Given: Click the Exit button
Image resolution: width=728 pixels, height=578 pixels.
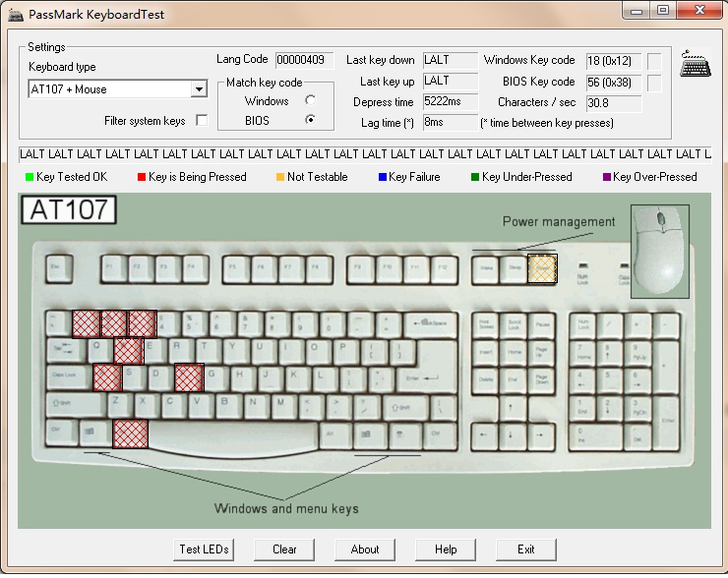Looking at the screenshot, I should pos(526,549).
